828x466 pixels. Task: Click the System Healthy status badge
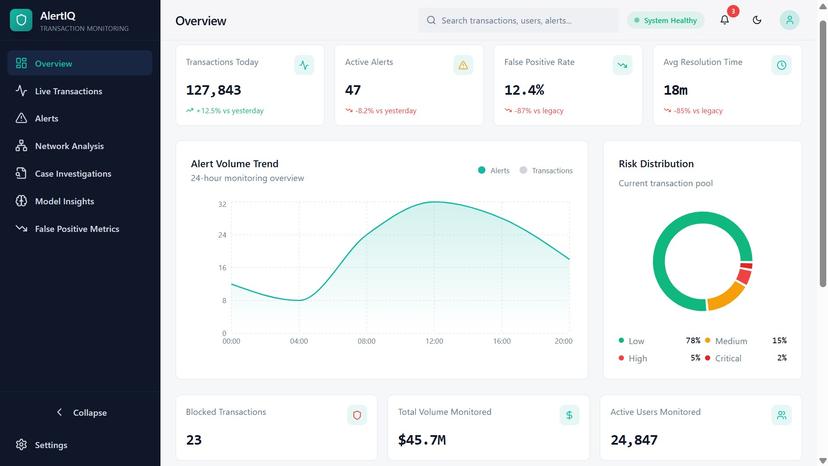tap(665, 20)
